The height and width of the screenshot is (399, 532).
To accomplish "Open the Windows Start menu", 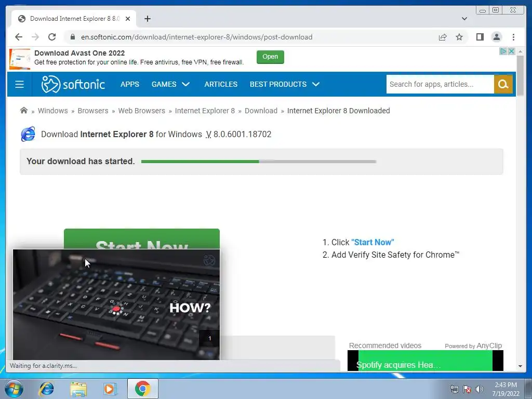I will (x=14, y=389).
